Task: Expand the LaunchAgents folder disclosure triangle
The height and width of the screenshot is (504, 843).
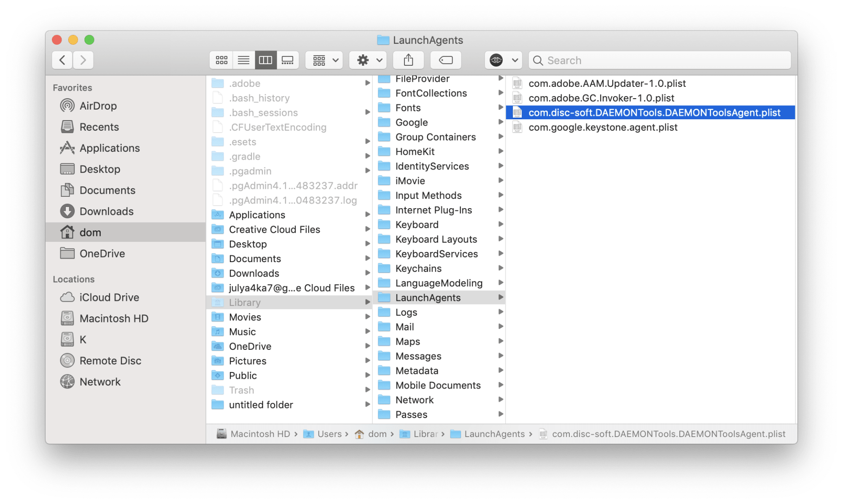Action: (500, 298)
